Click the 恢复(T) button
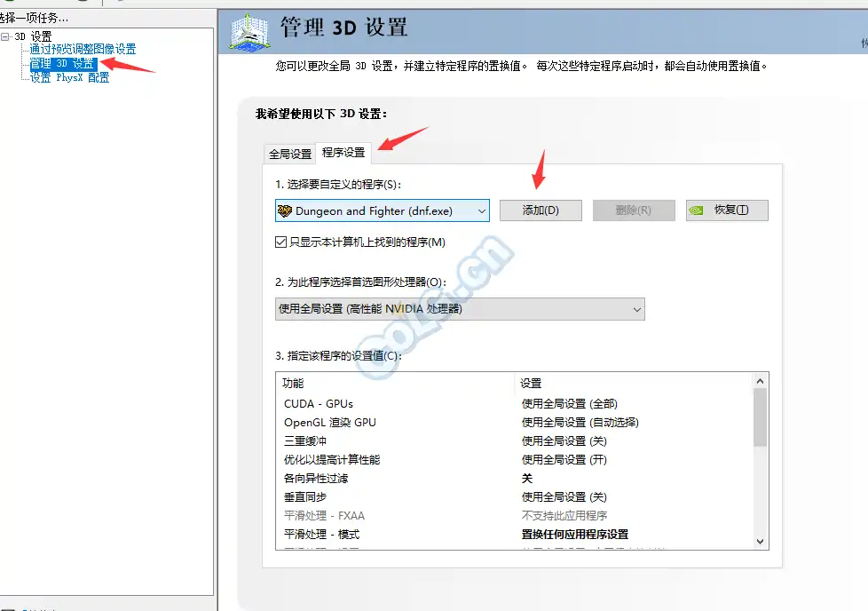The height and width of the screenshot is (611, 868). [x=727, y=210]
